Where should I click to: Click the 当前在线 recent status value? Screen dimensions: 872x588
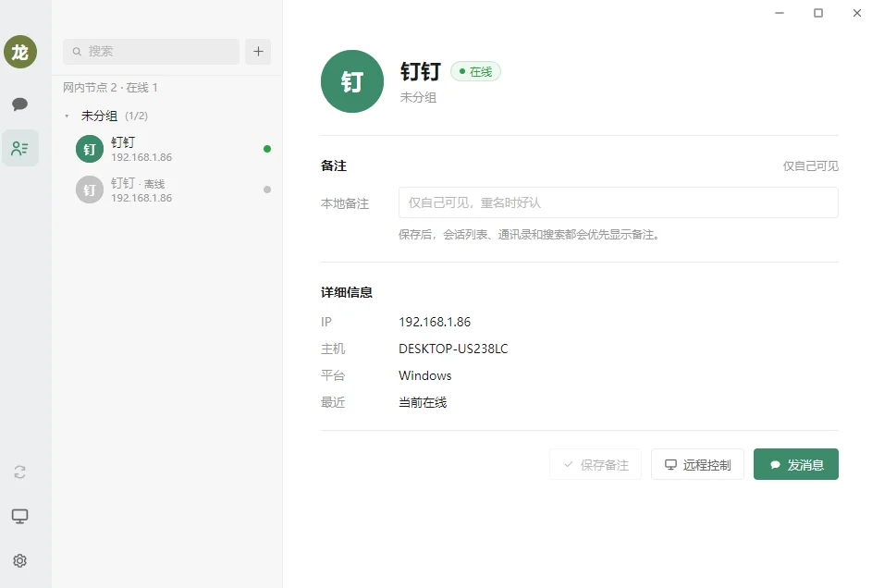(x=423, y=402)
